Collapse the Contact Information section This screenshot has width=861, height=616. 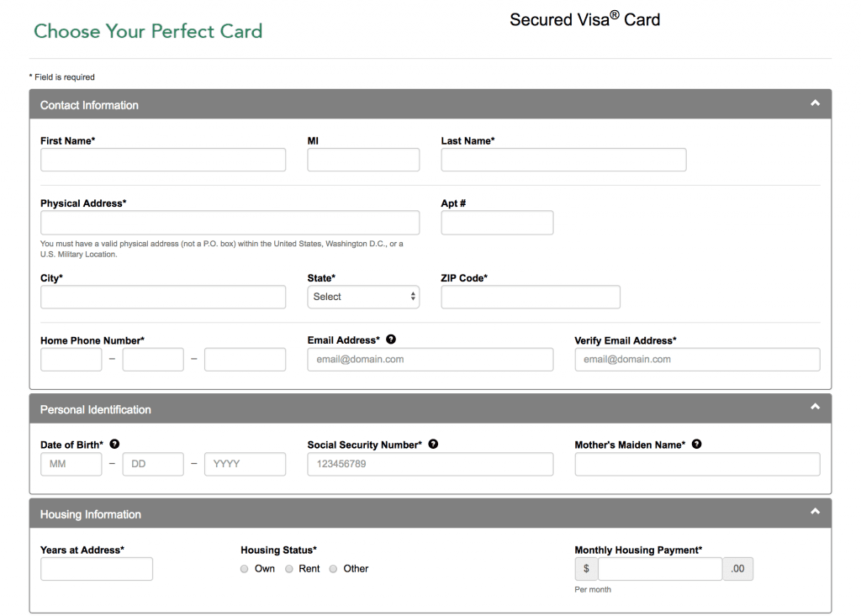814,103
